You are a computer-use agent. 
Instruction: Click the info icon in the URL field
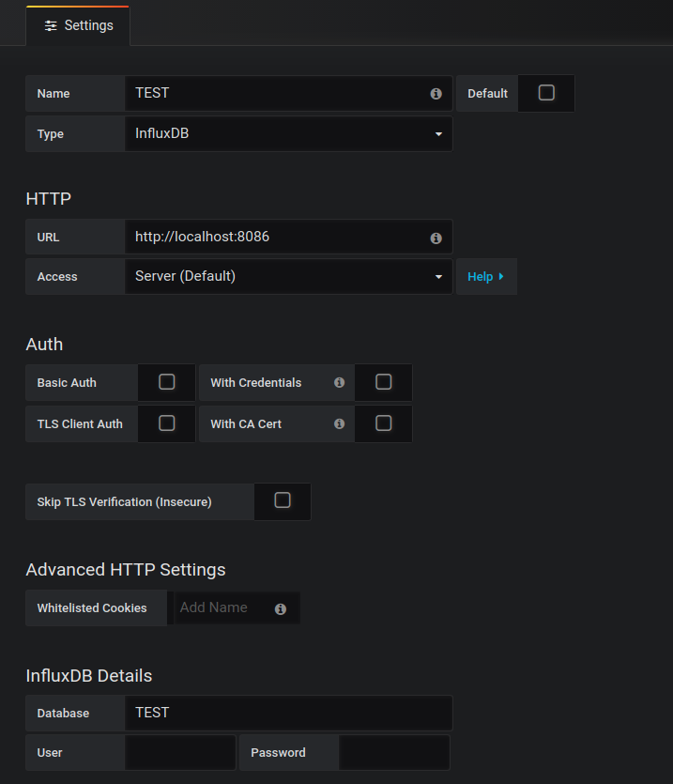coord(436,238)
